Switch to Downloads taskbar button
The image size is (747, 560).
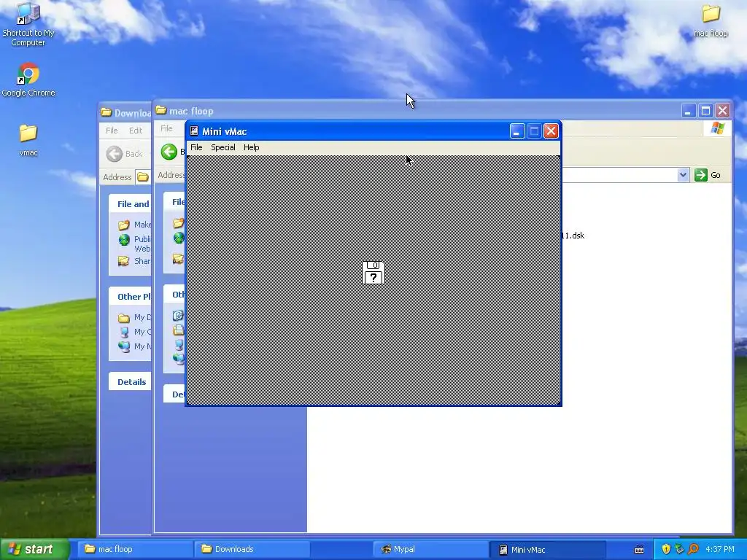(x=252, y=549)
